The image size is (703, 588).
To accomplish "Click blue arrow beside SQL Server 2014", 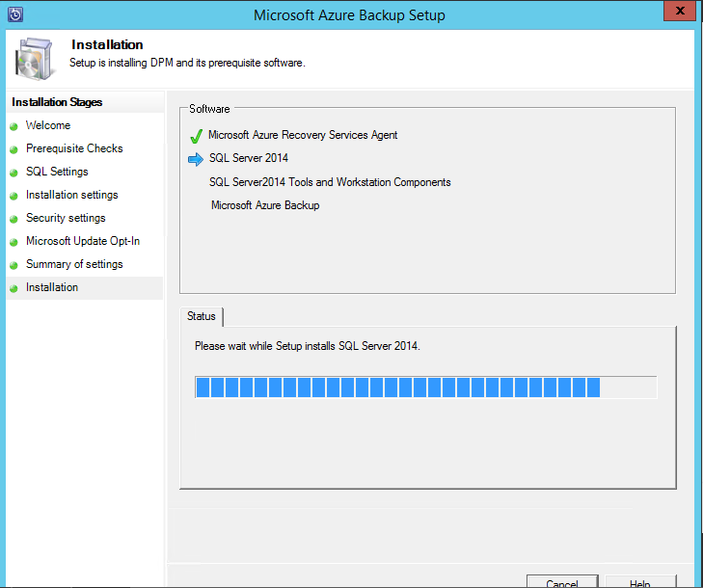I will click(x=196, y=159).
